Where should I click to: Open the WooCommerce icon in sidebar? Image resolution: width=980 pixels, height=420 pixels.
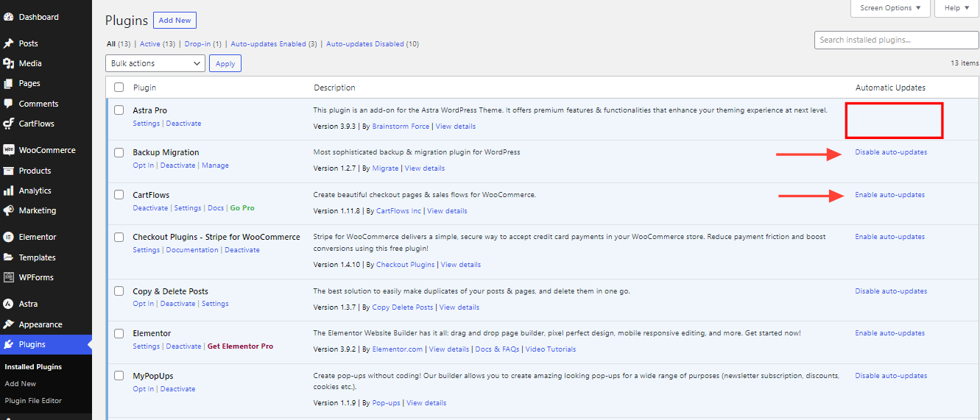(x=9, y=150)
